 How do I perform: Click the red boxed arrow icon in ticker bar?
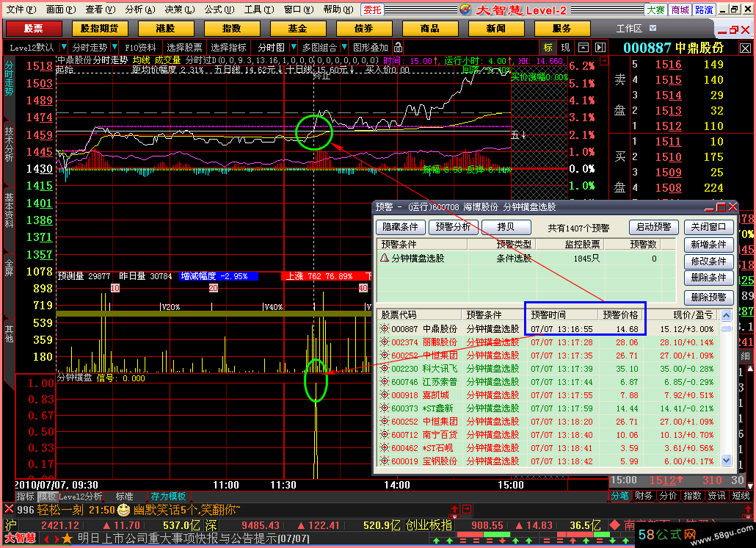(467, 509)
